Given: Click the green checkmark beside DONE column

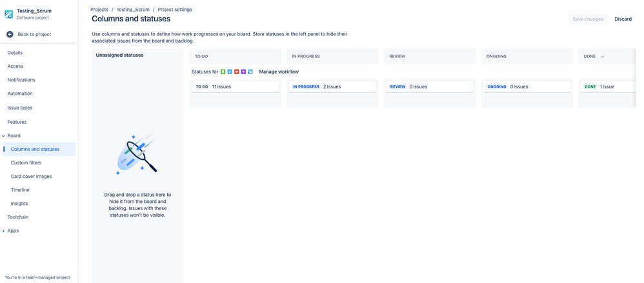Looking at the screenshot, I should coord(603,57).
